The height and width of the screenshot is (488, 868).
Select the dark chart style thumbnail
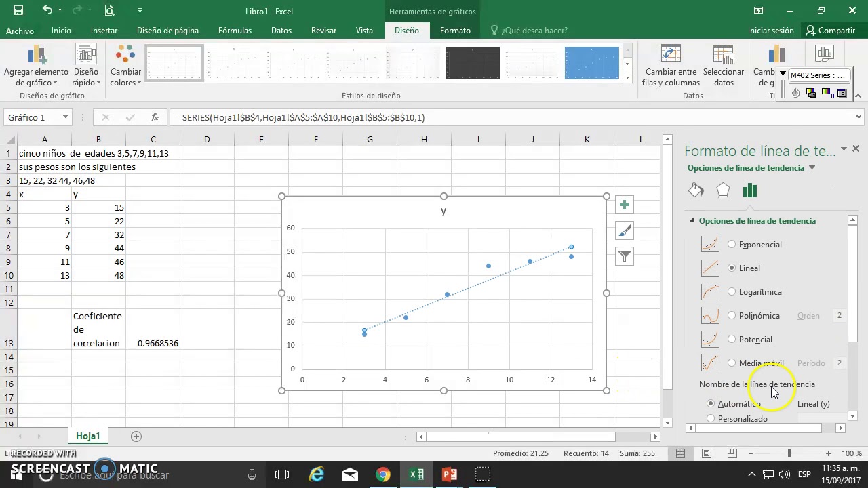473,63
